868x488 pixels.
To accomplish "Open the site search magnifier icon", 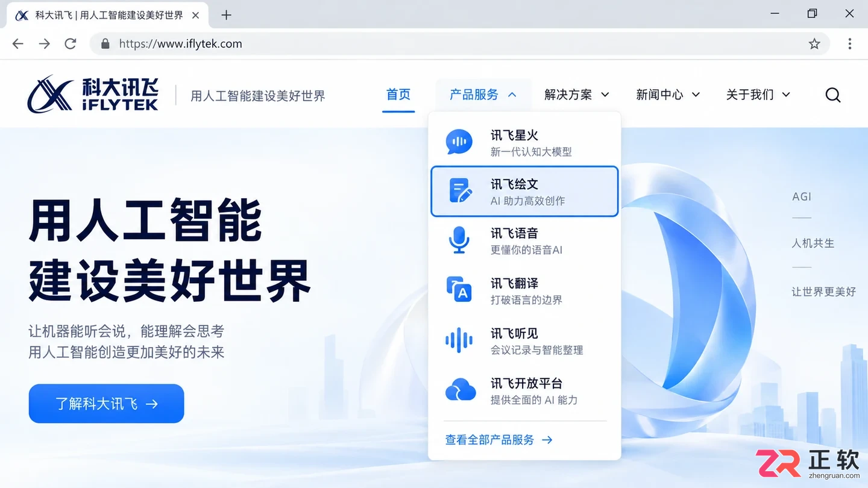I will click(x=833, y=95).
